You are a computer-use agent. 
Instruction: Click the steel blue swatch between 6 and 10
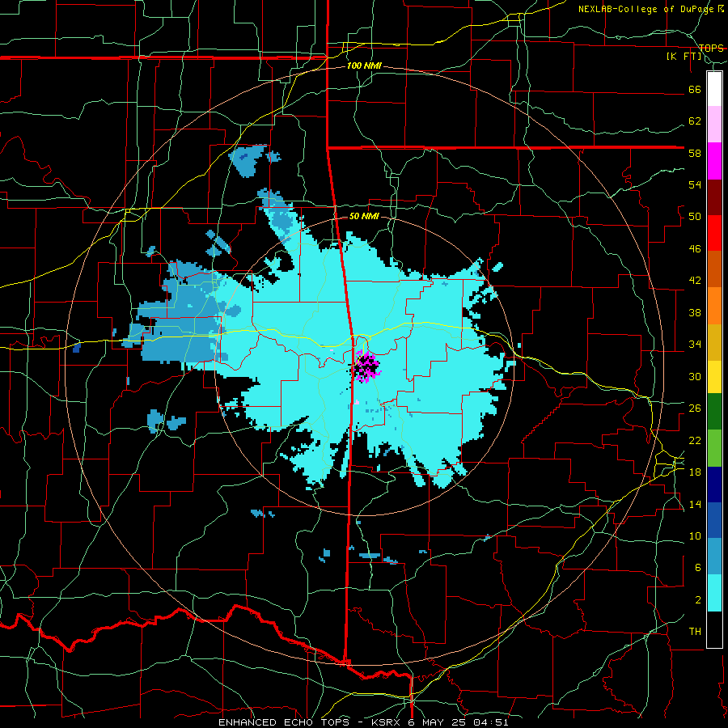[x=714, y=556]
